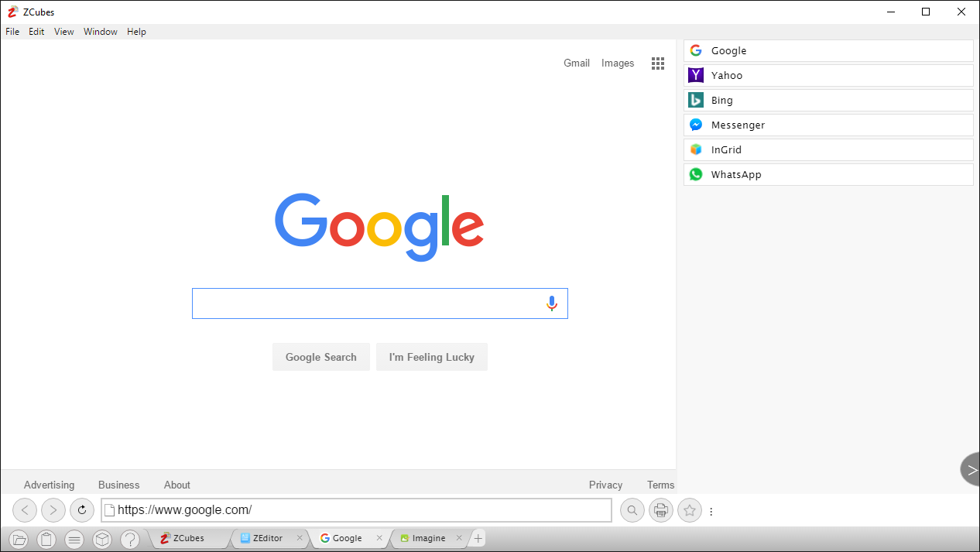Viewport: 980px width, 552px height.
Task: Open the three-dot more options menu
Action: 711,511
